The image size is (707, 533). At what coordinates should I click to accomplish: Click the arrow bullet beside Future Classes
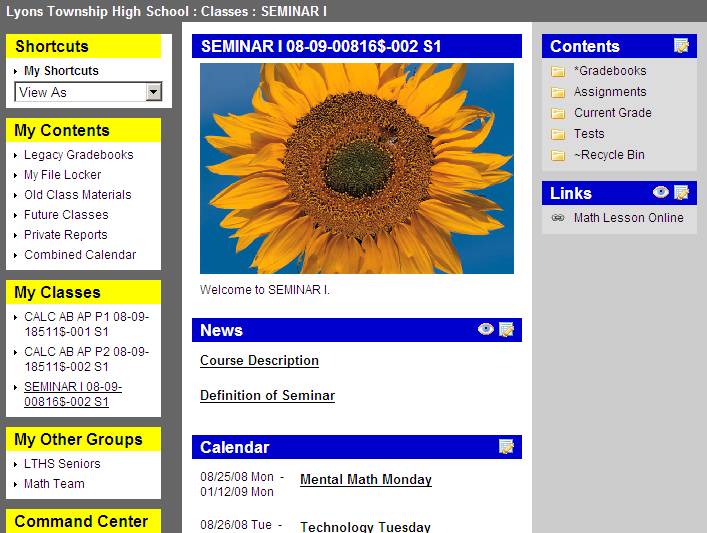tap(15, 216)
